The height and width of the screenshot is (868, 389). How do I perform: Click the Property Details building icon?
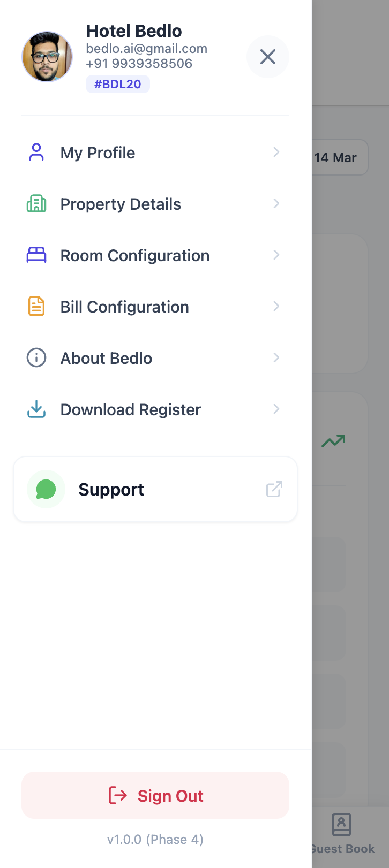click(36, 204)
